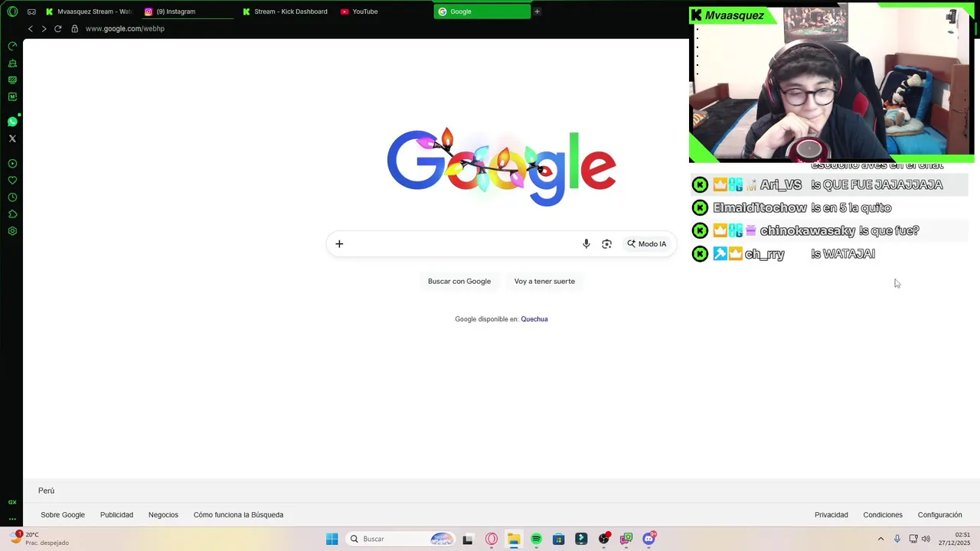Image resolution: width=980 pixels, height=551 pixels.
Task: Open the Condiciones footer link
Action: pos(883,515)
